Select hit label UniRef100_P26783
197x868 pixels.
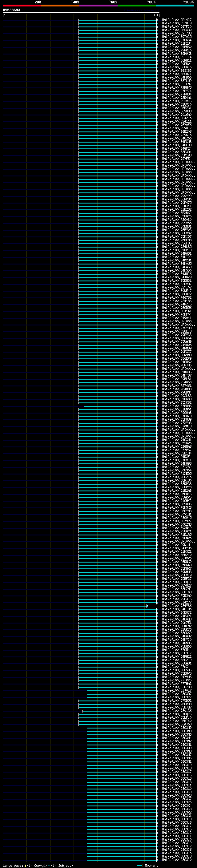(x=177, y=687)
